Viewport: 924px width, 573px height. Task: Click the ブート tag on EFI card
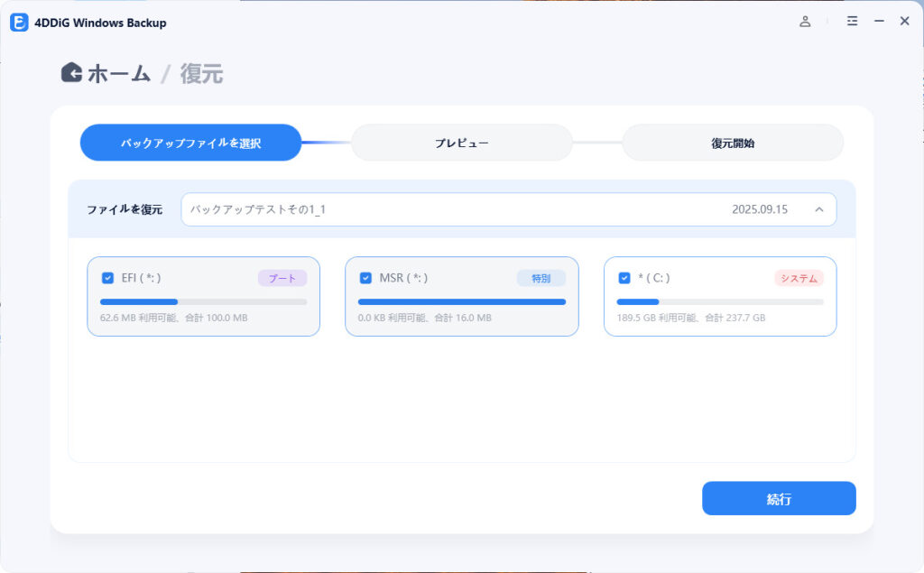(x=282, y=278)
